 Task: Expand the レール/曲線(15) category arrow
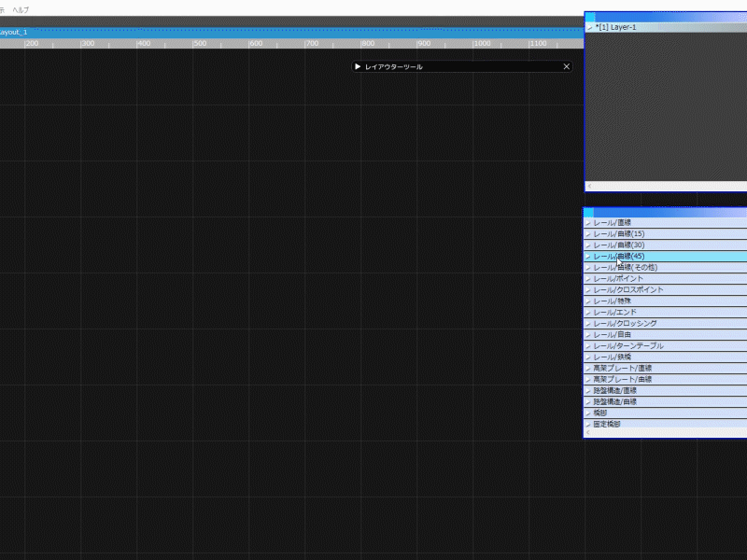point(588,234)
